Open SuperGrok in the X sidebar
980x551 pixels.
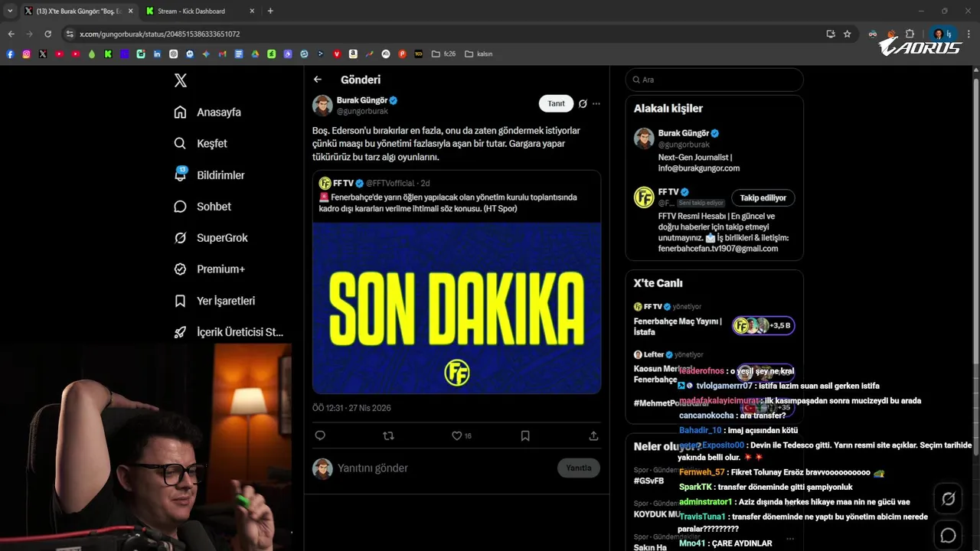[211, 238]
